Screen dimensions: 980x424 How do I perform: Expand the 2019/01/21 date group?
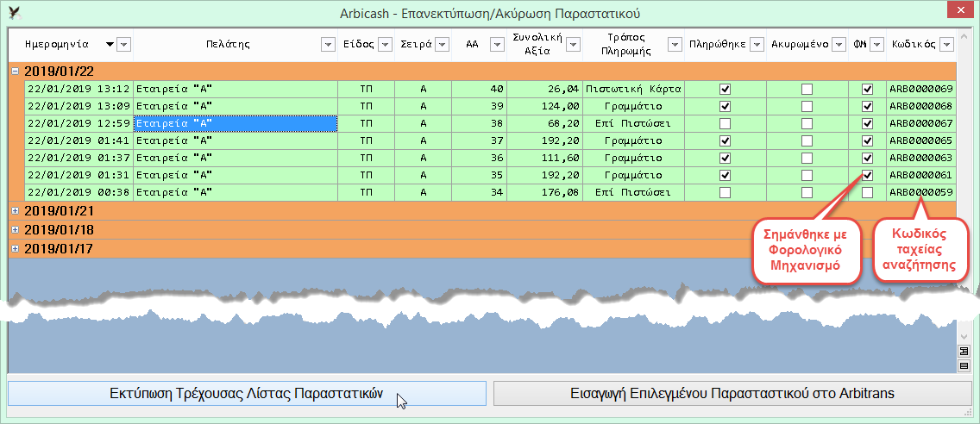[x=16, y=211]
